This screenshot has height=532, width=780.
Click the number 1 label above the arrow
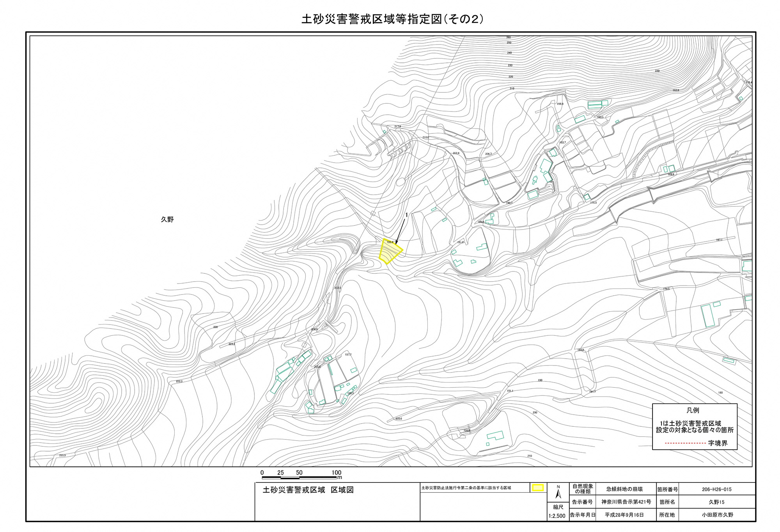(x=406, y=215)
